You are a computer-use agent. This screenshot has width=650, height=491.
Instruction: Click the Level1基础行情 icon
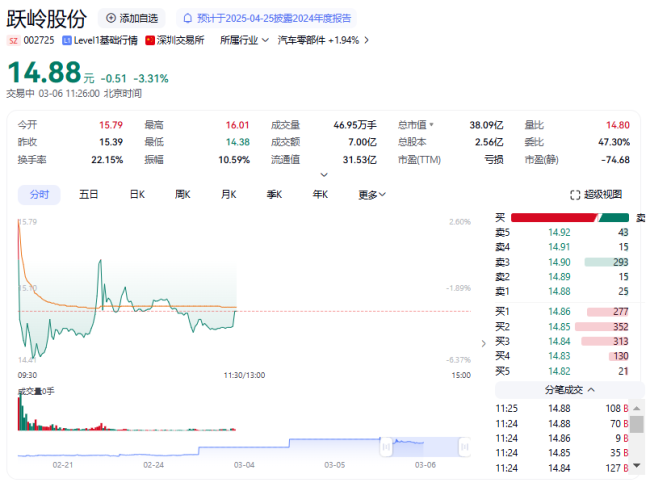66,41
